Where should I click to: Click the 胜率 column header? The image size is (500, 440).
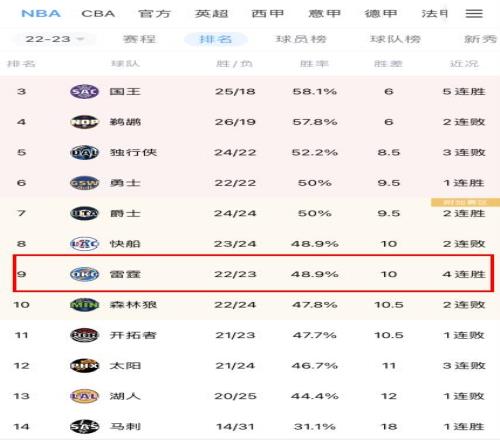tap(314, 64)
